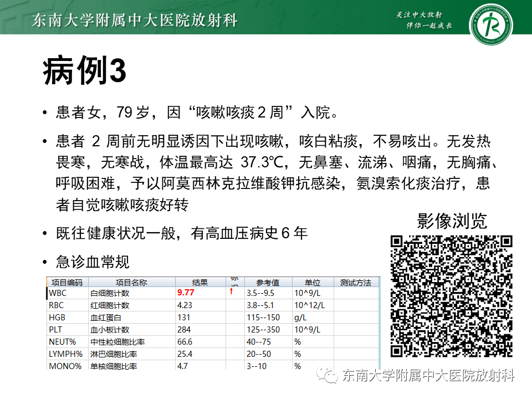Click the 淋巴细胞比率 item name
The image size is (532, 399).
[x=114, y=354]
